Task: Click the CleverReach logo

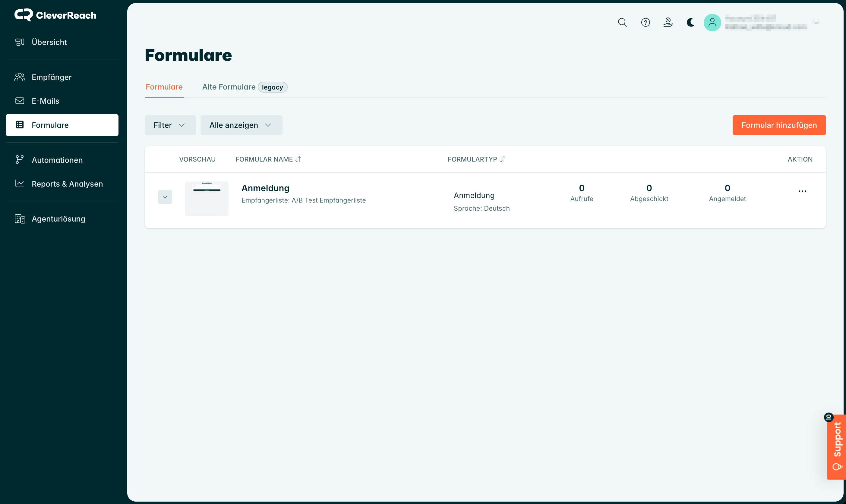Action: click(55, 15)
